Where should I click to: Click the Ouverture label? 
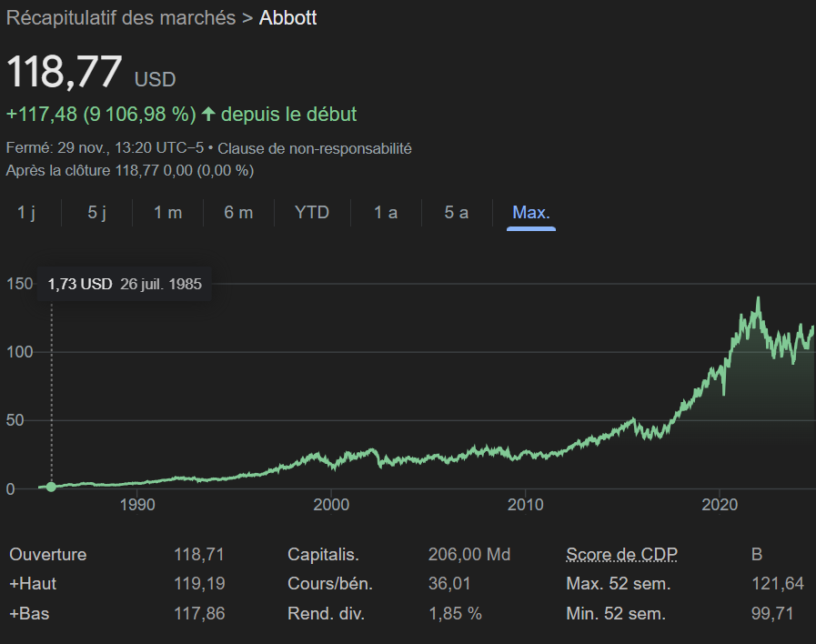click(x=48, y=555)
